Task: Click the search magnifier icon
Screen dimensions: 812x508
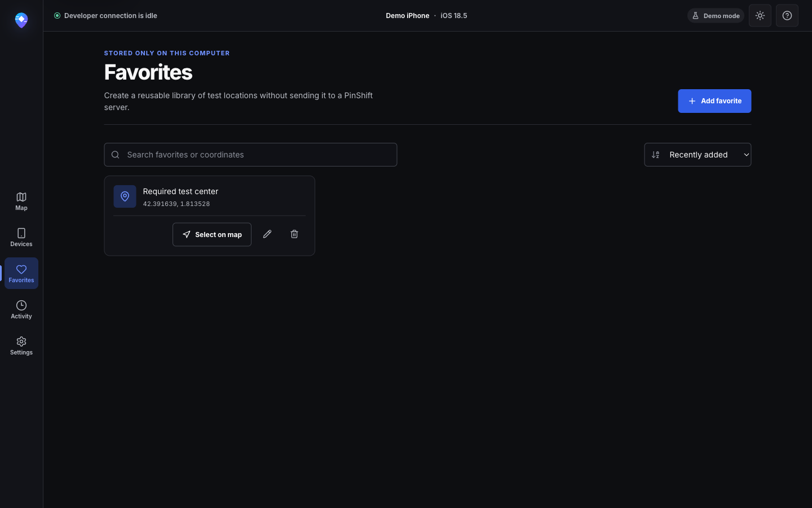Action: 116,155
